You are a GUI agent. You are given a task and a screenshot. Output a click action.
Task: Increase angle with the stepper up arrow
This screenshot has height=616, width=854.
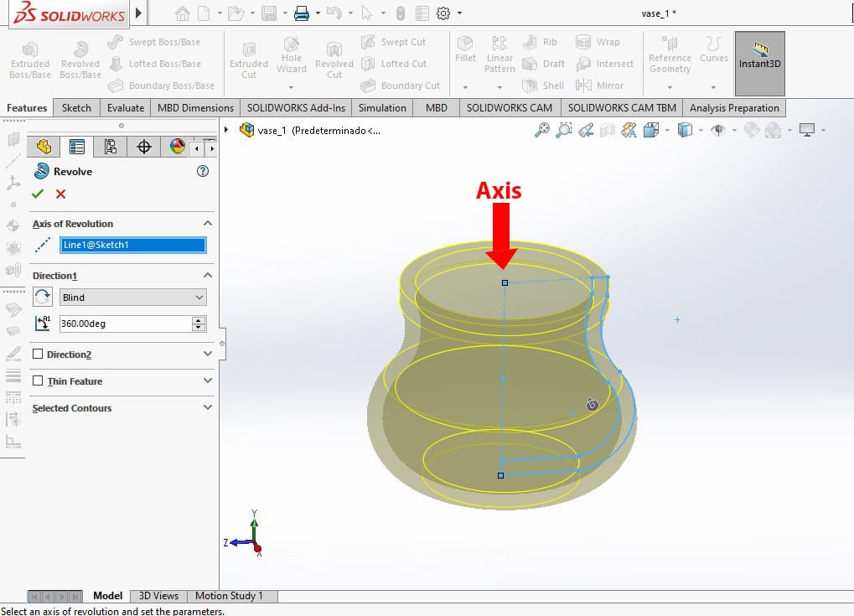199,319
